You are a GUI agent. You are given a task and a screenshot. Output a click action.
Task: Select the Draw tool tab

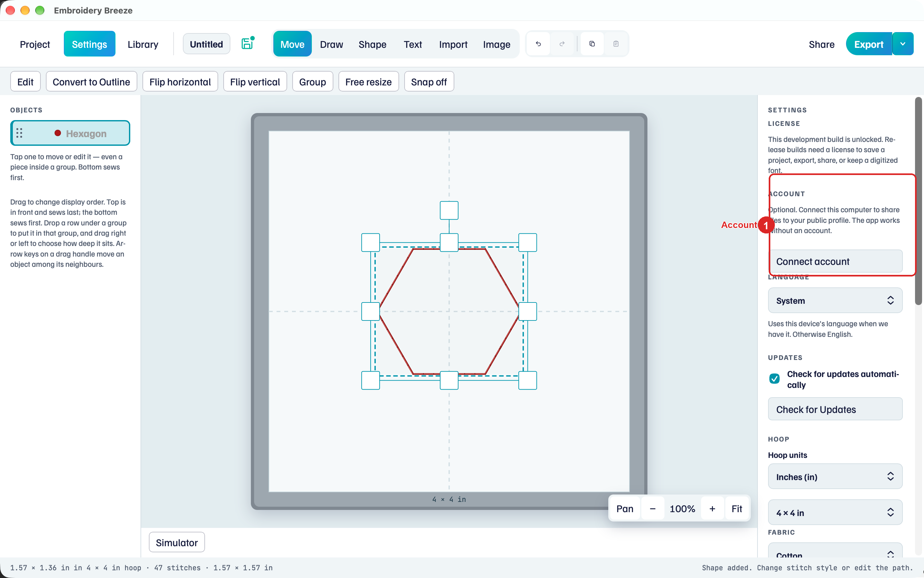coord(331,44)
